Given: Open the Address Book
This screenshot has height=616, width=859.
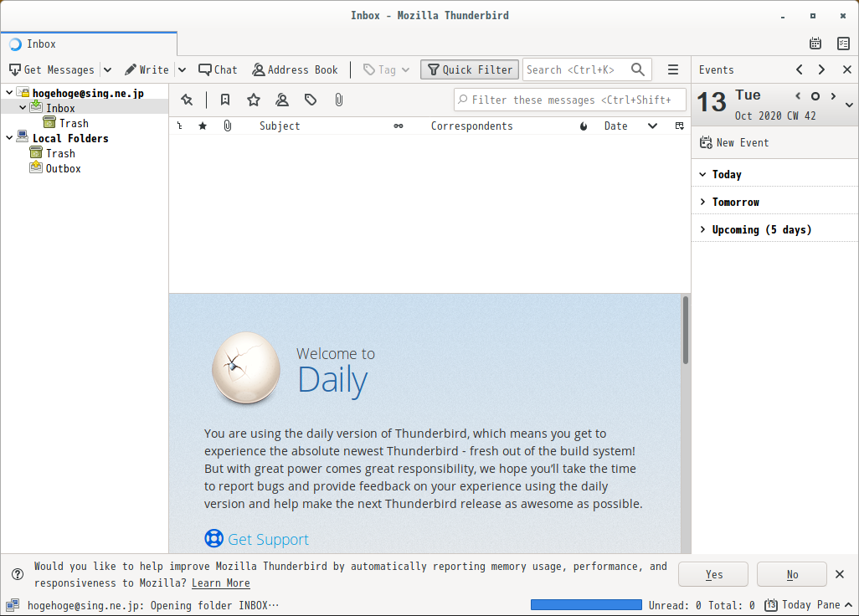Looking at the screenshot, I should [x=295, y=69].
